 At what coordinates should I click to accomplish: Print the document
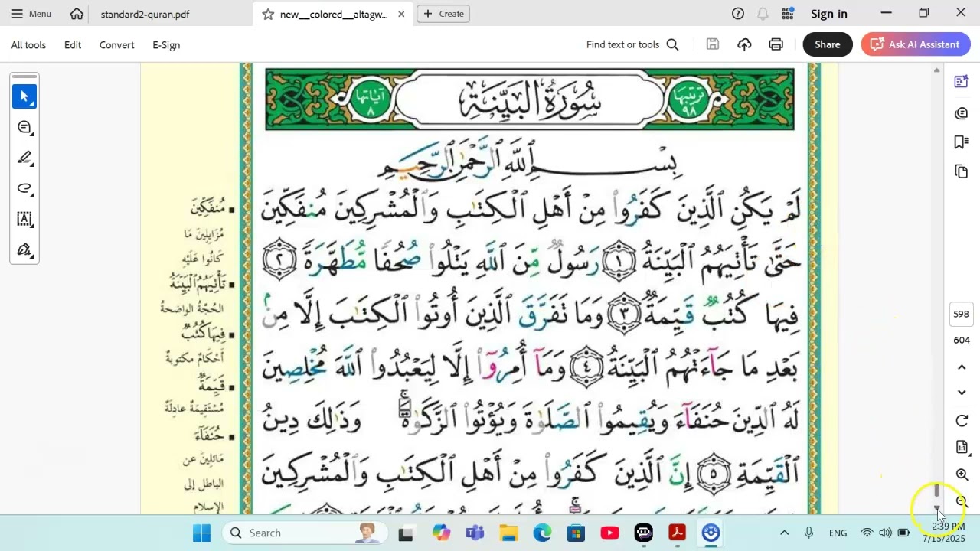(x=776, y=44)
